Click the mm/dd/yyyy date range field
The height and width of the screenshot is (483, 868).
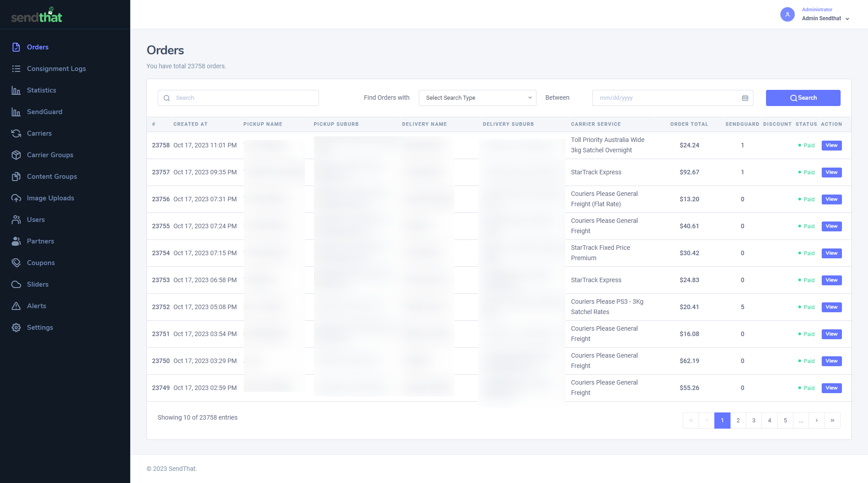[672, 98]
